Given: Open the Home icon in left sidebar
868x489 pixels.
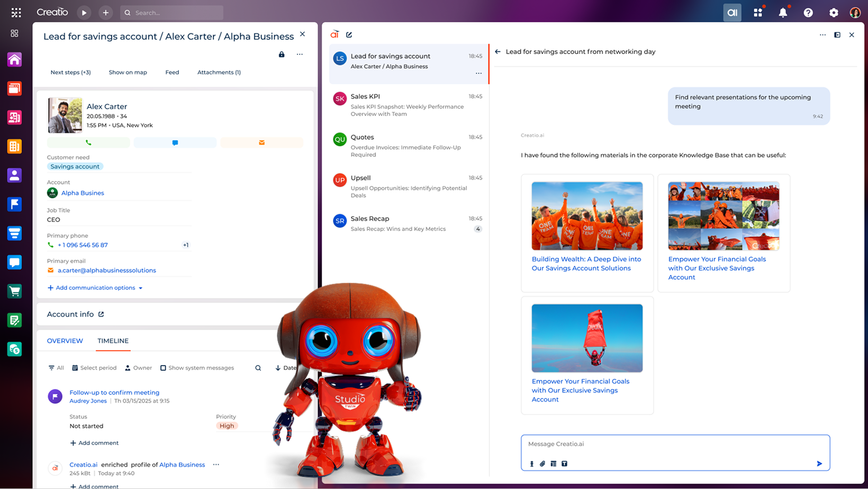Looking at the screenshot, I should [x=14, y=59].
